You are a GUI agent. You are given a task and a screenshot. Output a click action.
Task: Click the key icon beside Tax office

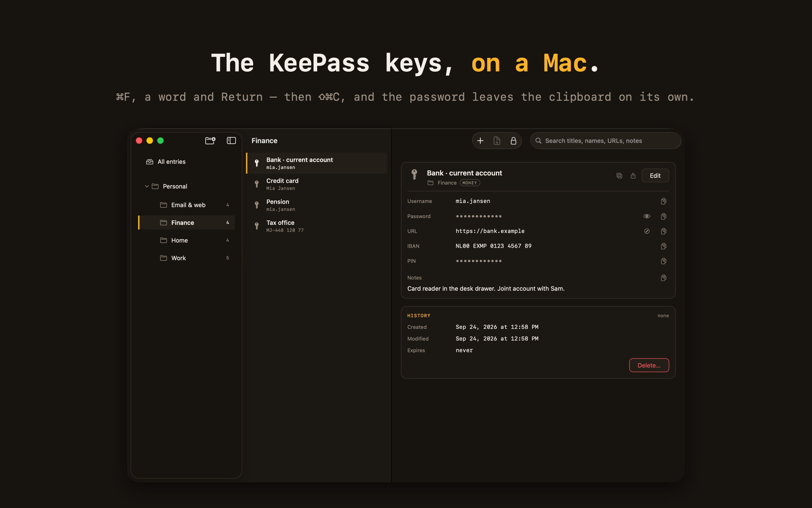(x=257, y=226)
